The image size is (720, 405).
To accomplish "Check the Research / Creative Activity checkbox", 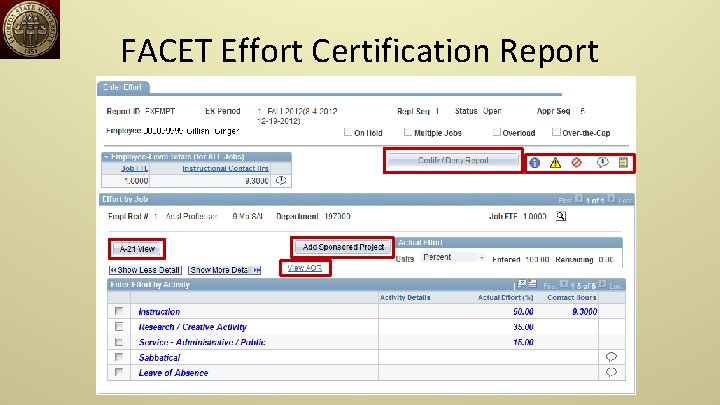I will pos(119,326).
